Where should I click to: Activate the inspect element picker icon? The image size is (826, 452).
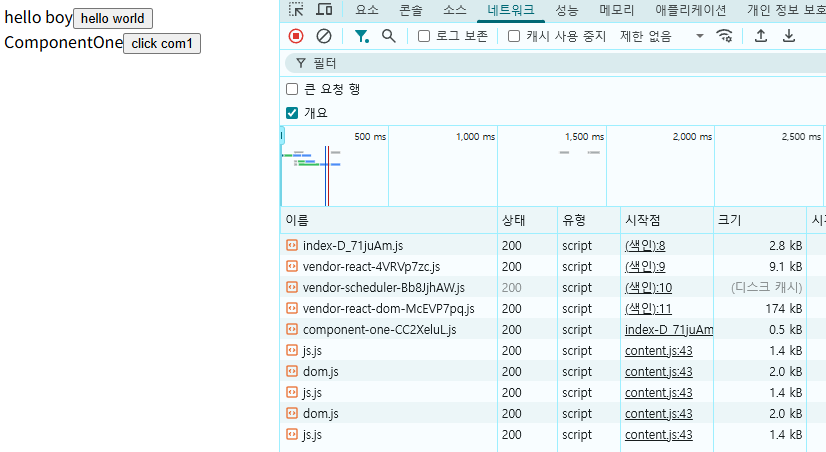coord(296,9)
